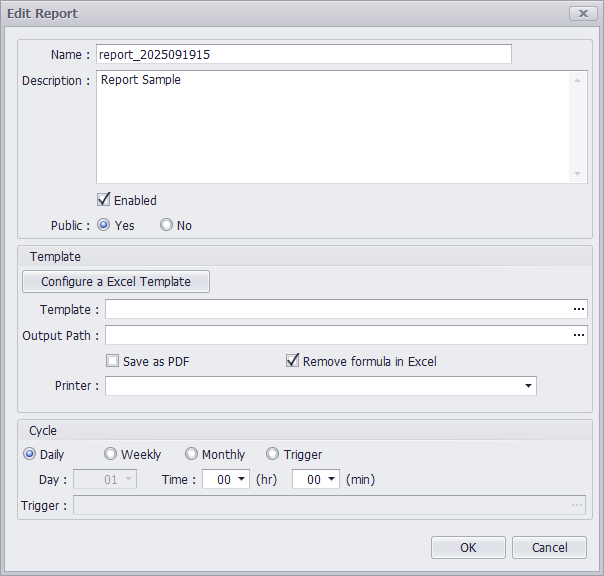Uncheck Remove formula in Excel
Image resolution: width=604 pixels, height=576 pixels.
click(x=293, y=361)
